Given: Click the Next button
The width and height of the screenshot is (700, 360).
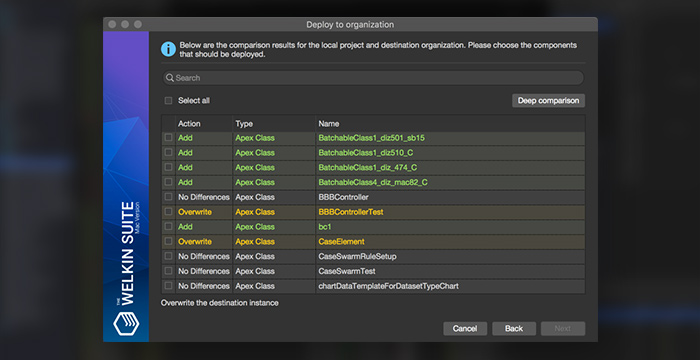Looking at the screenshot, I should [562, 328].
